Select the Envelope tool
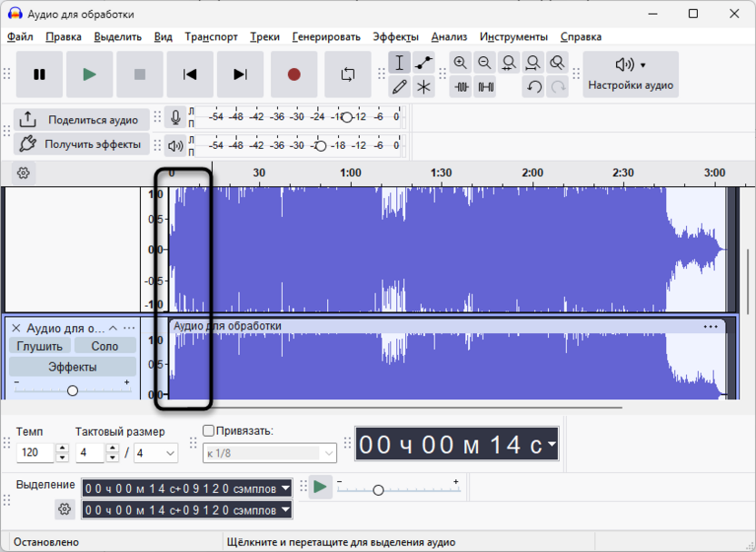 (423, 63)
